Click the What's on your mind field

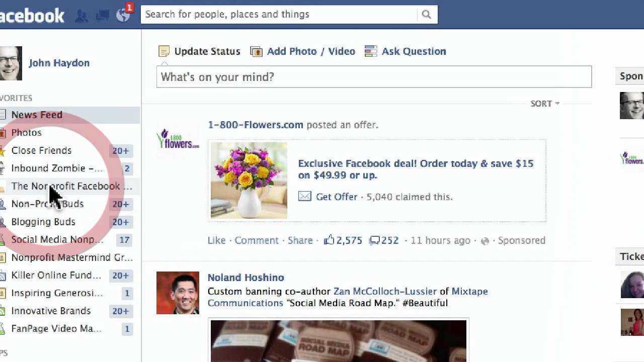tap(374, 77)
